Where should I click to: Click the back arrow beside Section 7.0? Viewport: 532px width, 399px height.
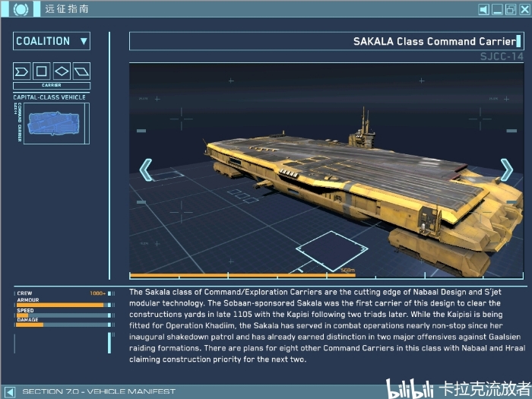[x=9, y=391]
